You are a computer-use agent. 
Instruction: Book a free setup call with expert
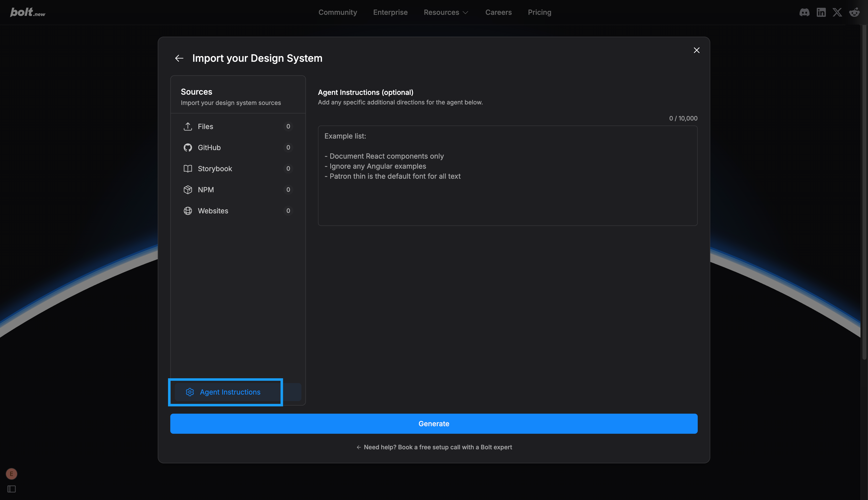(434, 447)
